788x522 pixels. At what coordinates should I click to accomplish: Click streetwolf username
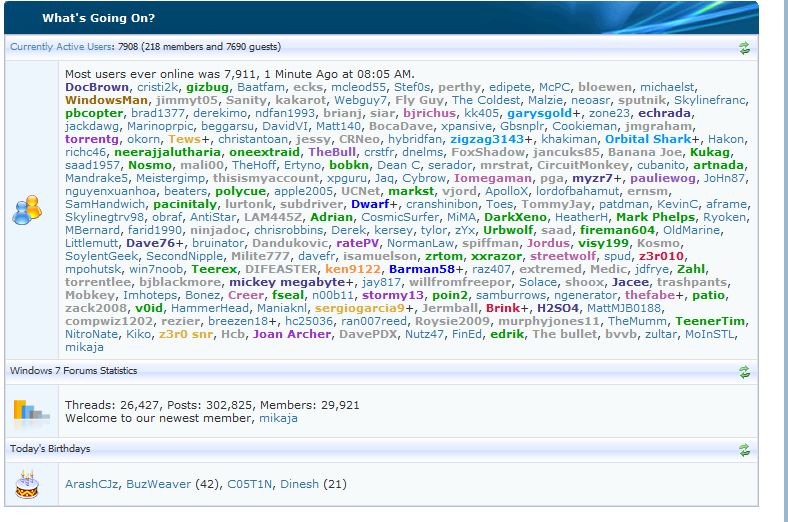pos(563,256)
